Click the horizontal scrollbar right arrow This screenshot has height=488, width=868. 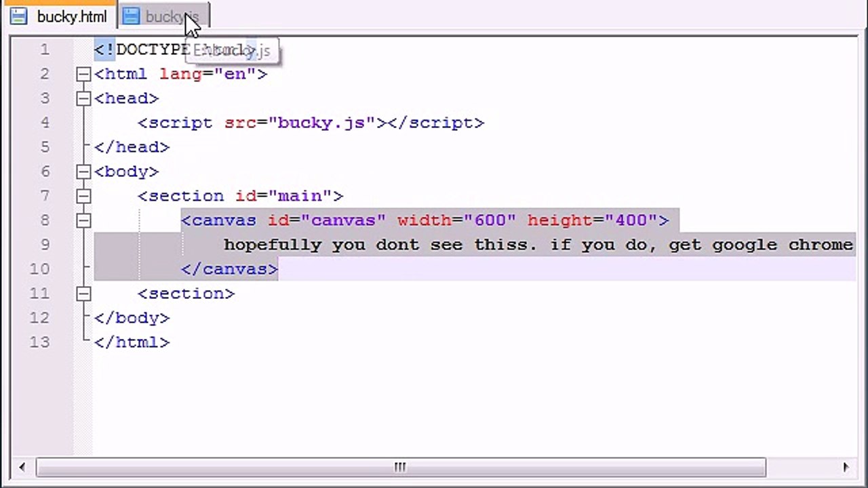pos(846,467)
